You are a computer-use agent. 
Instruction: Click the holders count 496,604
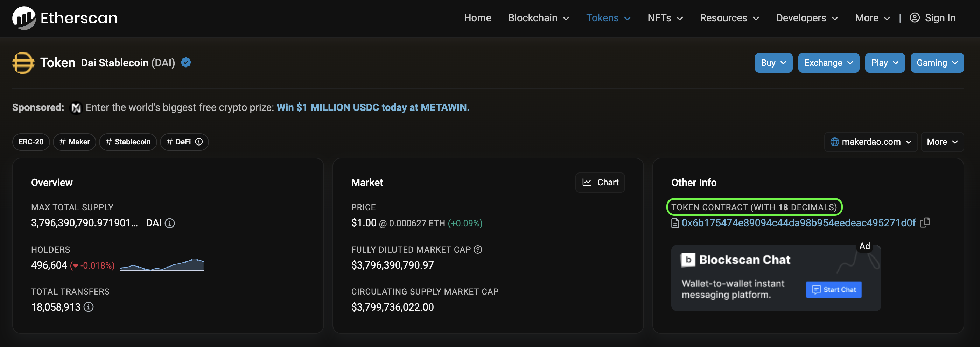pyautogui.click(x=49, y=265)
